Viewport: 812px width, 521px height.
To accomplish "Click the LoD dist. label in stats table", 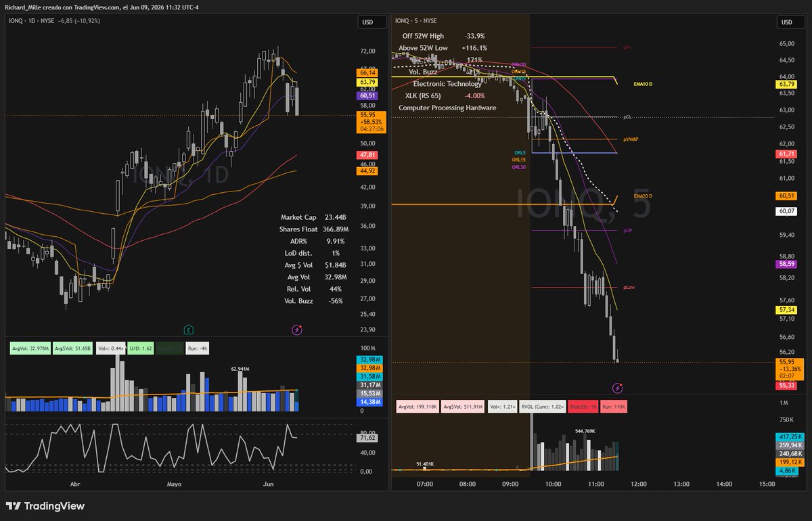I will [x=300, y=253].
